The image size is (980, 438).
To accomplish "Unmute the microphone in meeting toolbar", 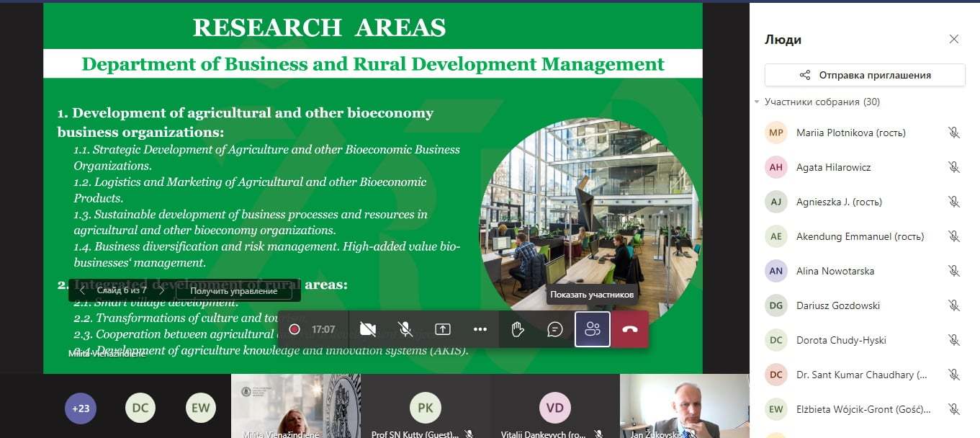I will tap(405, 329).
